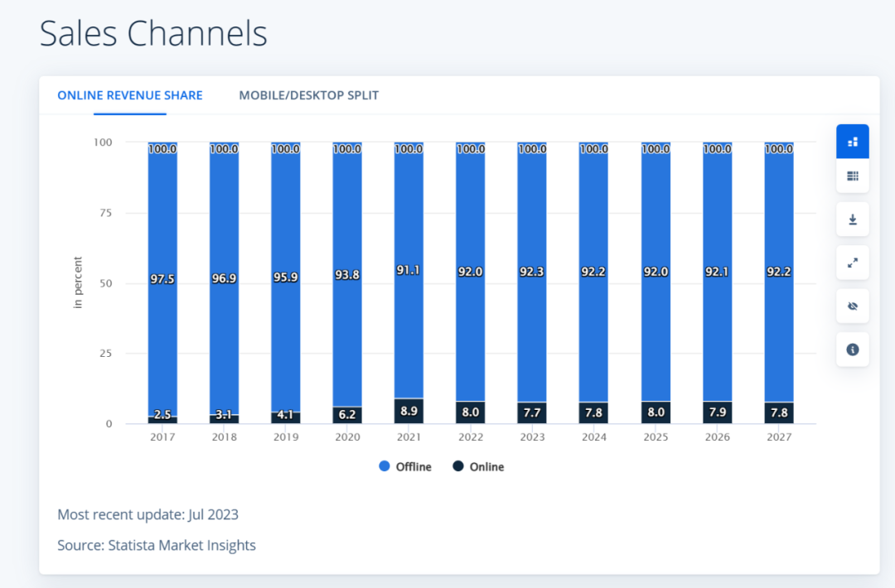This screenshot has width=895, height=588.
Task: Click the dark Online legend dot
Action: click(x=457, y=466)
